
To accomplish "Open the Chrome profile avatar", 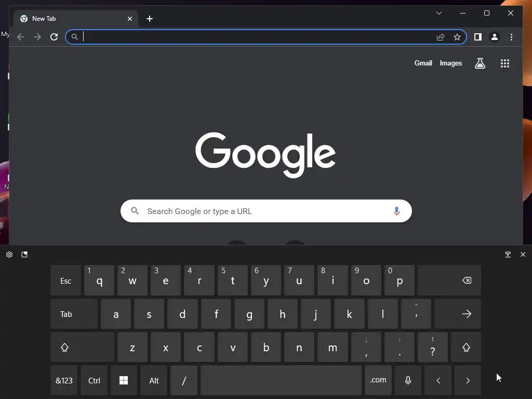I will point(495,37).
